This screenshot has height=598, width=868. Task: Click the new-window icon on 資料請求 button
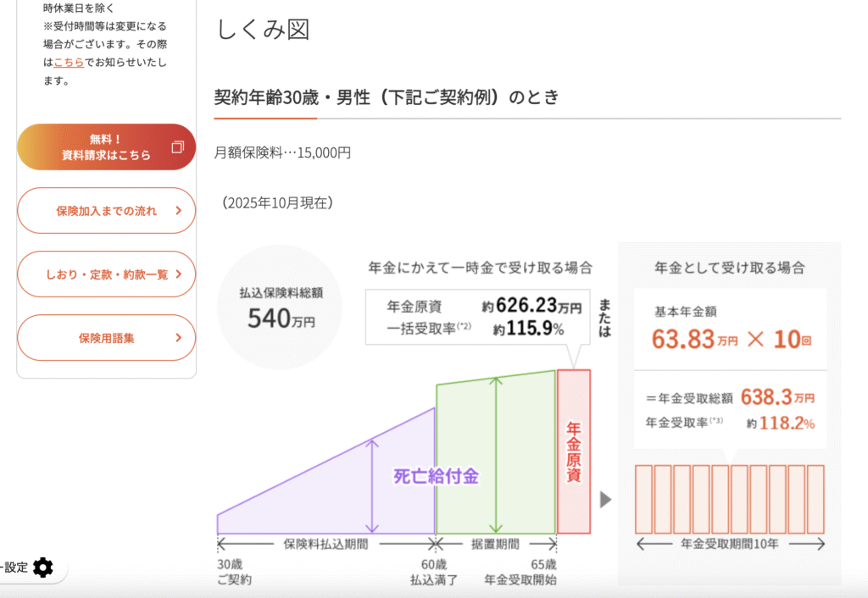(177, 147)
